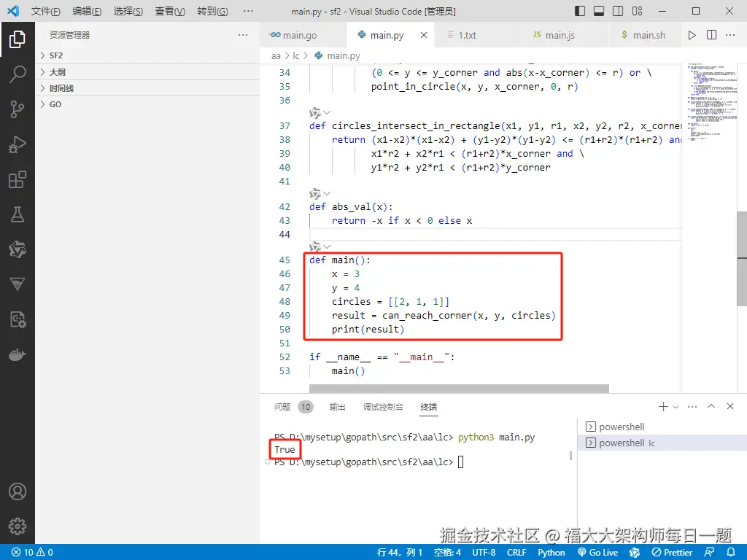747x560 pixels.
Task: Click lc in breadcrumb path
Action: coord(296,55)
